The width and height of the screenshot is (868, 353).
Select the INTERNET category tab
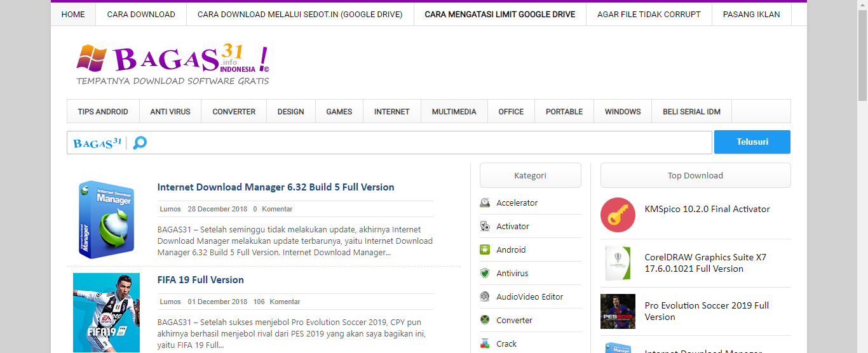392,111
